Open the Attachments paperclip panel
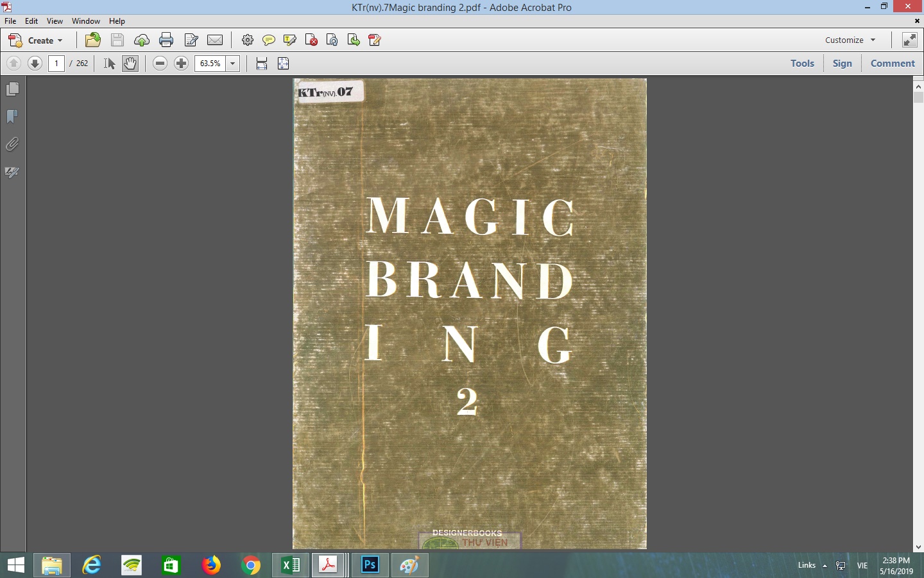The image size is (924, 578). pyautogui.click(x=12, y=144)
